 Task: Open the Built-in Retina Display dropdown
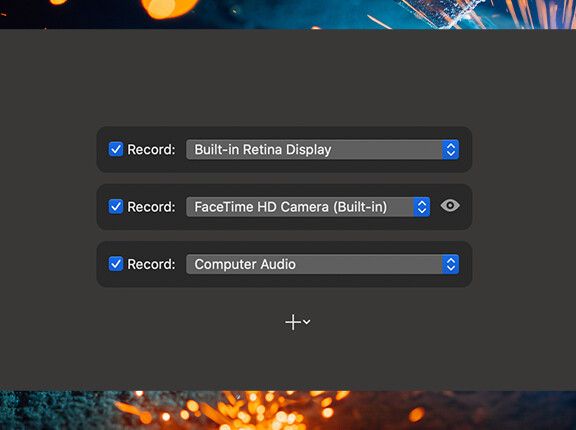coord(323,149)
